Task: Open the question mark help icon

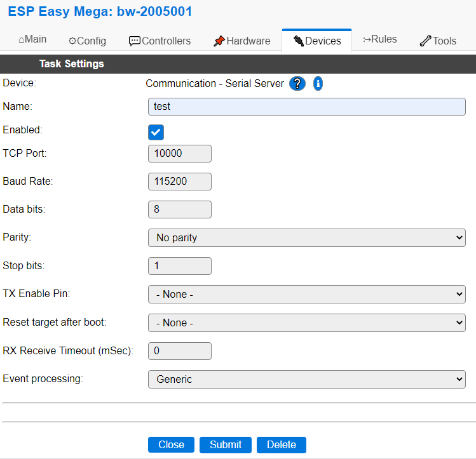Action: point(297,84)
